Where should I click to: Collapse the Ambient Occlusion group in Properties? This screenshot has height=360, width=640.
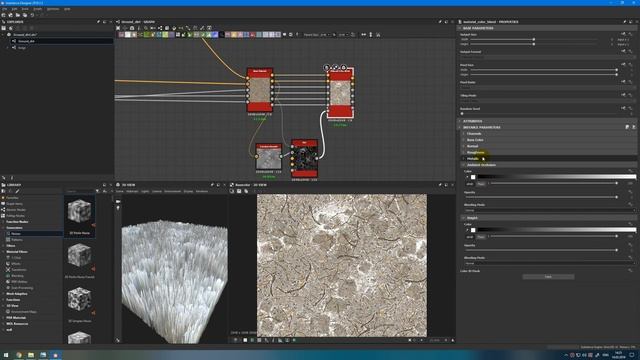pos(464,165)
